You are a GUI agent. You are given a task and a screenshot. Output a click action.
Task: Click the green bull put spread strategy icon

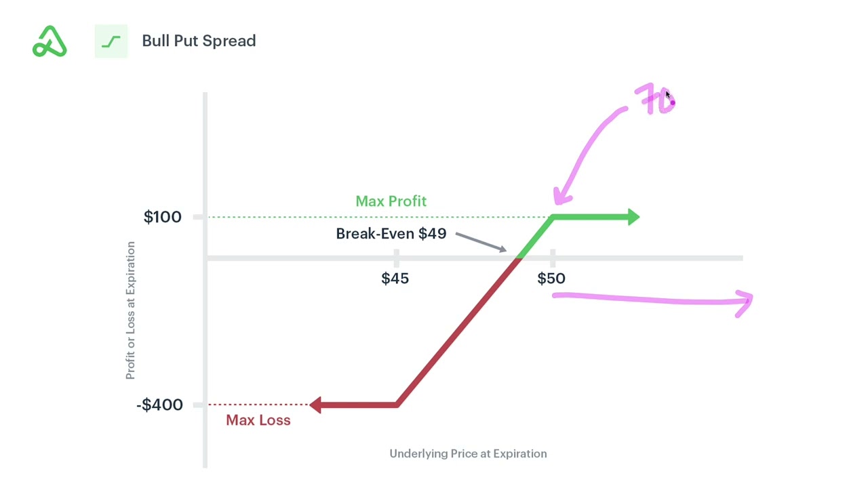111,41
